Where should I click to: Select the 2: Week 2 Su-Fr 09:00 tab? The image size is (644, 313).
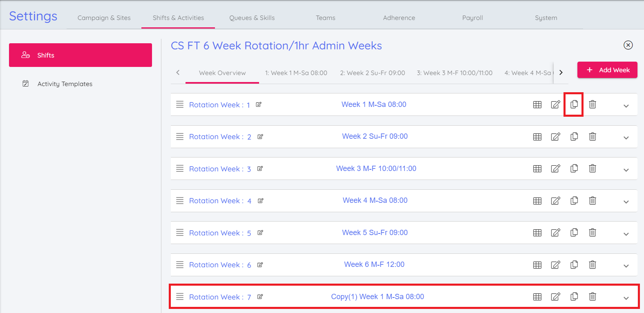tap(372, 73)
